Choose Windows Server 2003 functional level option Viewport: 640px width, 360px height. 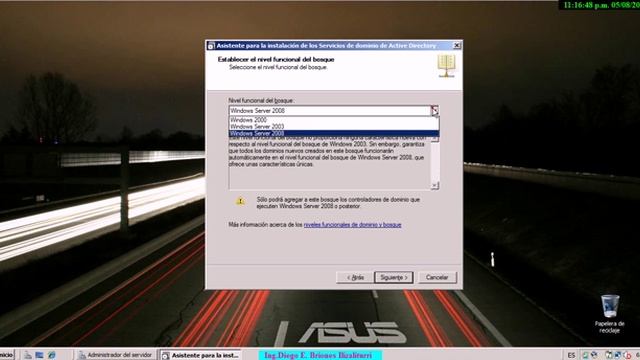333,127
